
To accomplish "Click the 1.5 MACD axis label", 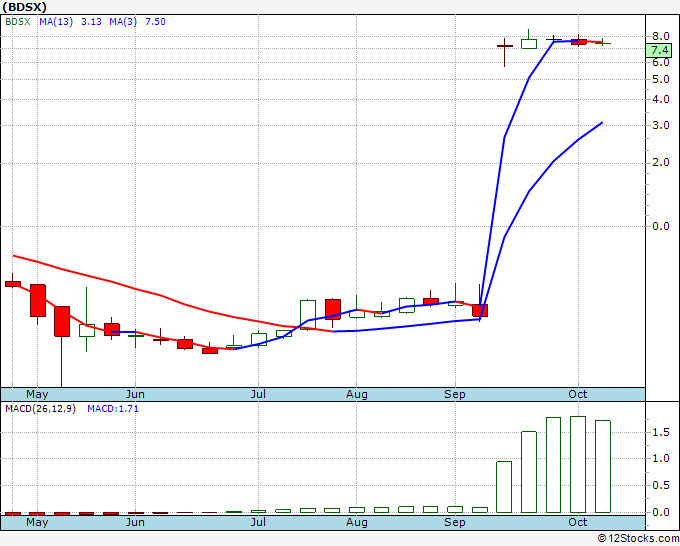I will click(661, 432).
